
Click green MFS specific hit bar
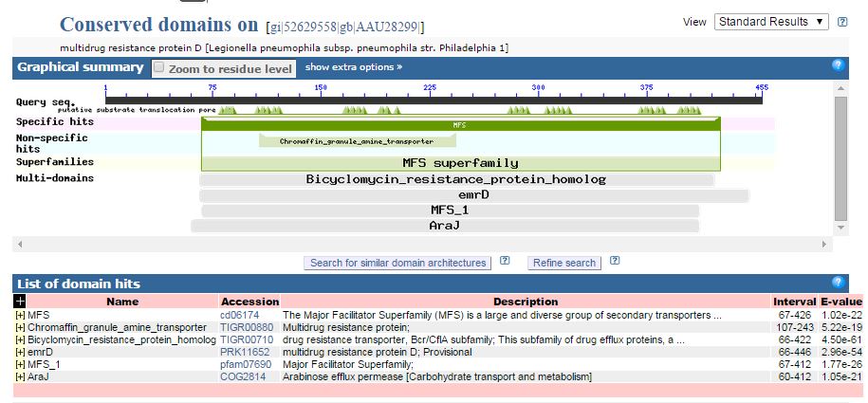(460, 124)
